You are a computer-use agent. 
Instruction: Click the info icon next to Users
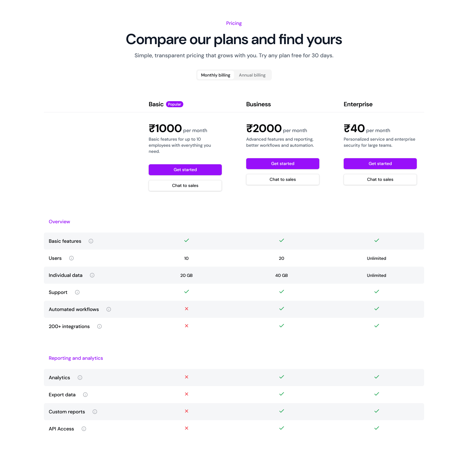71,258
